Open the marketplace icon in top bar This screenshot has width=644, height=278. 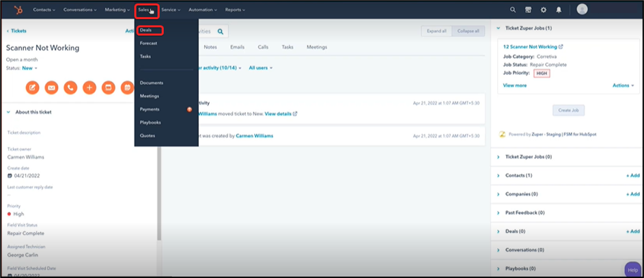click(528, 10)
